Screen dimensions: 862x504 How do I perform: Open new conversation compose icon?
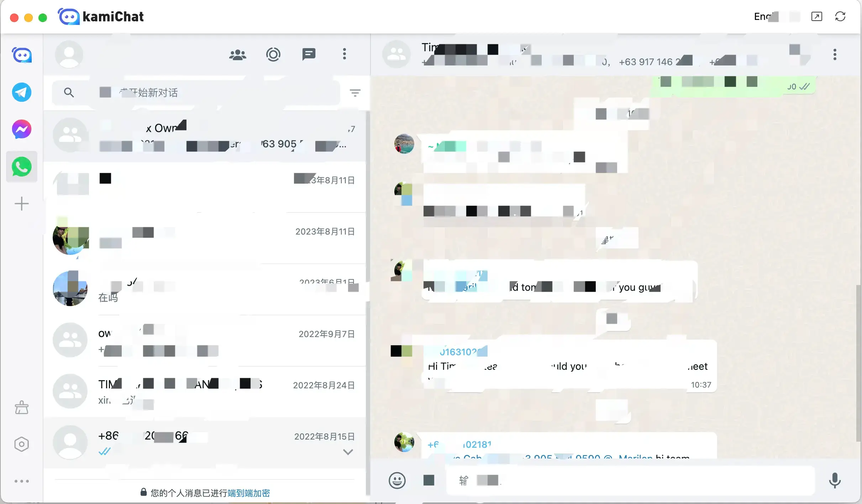309,54
